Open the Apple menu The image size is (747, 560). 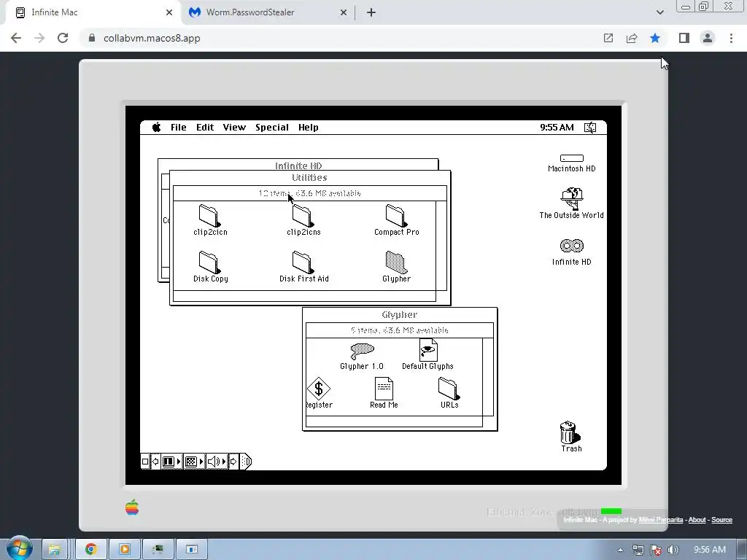[157, 127]
